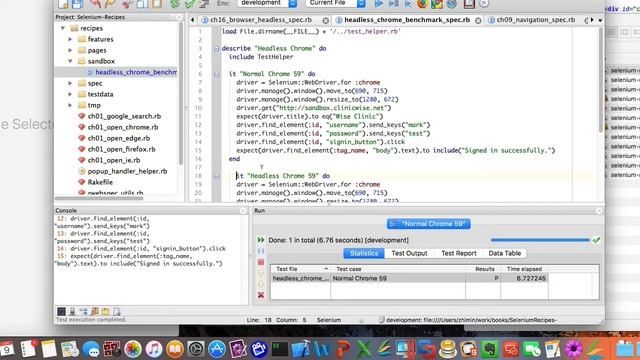Click the test run progress bar
The width and height of the screenshot is (640, 360).
point(540,240)
